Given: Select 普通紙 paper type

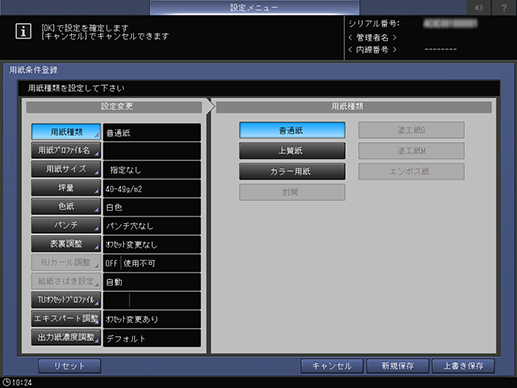Looking at the screenshot, I should (292, 130).
